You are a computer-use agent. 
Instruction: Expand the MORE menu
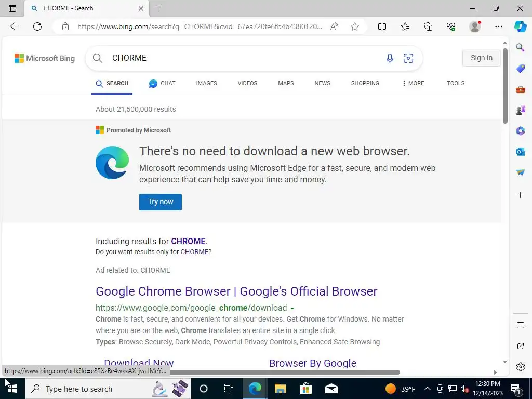tap(413, 83)
